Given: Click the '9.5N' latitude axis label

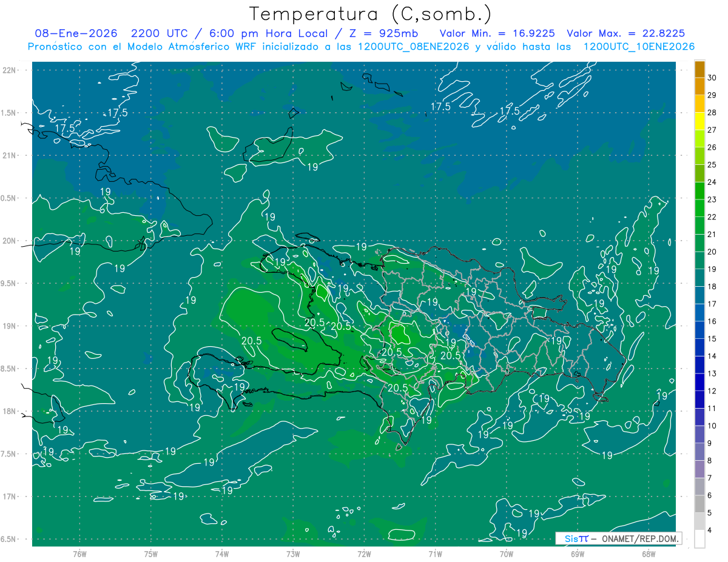Looking at the screenshot, I should point(9,283).
